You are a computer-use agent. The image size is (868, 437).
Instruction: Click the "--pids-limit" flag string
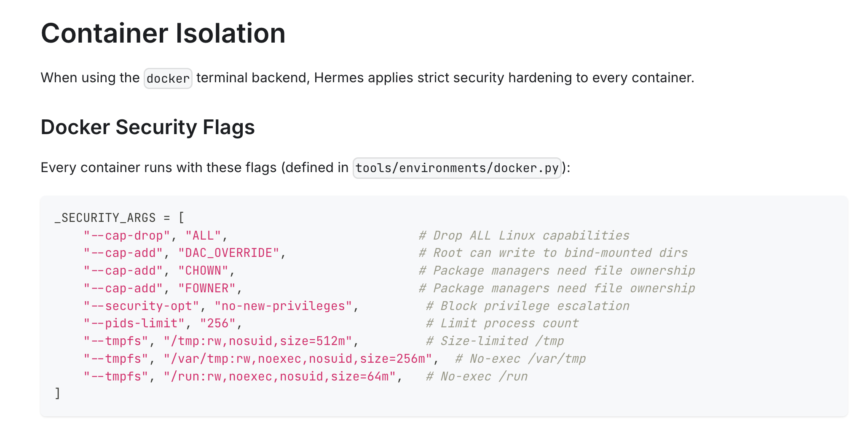click(134, 323)
